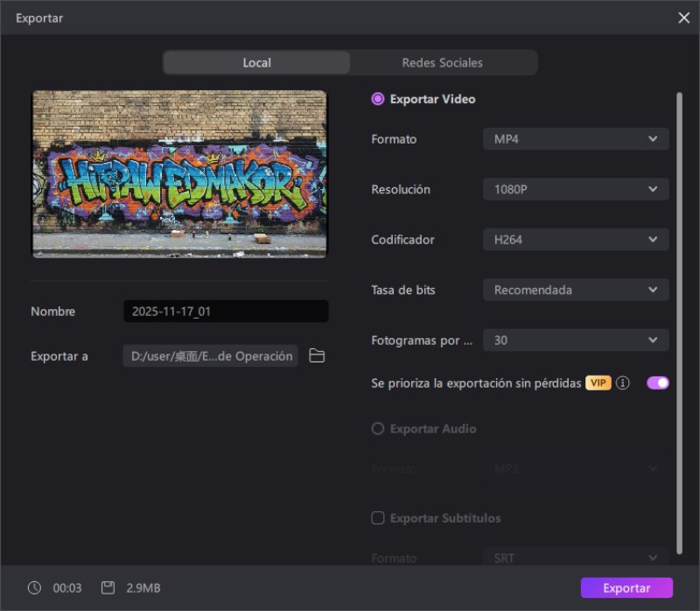Open the Resolución 1080P dropdown

tap(575, 189)
